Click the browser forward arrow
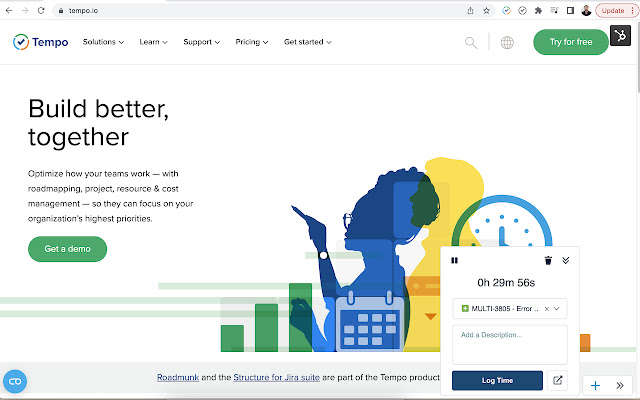The image size is (640, 400). (25, 11)
